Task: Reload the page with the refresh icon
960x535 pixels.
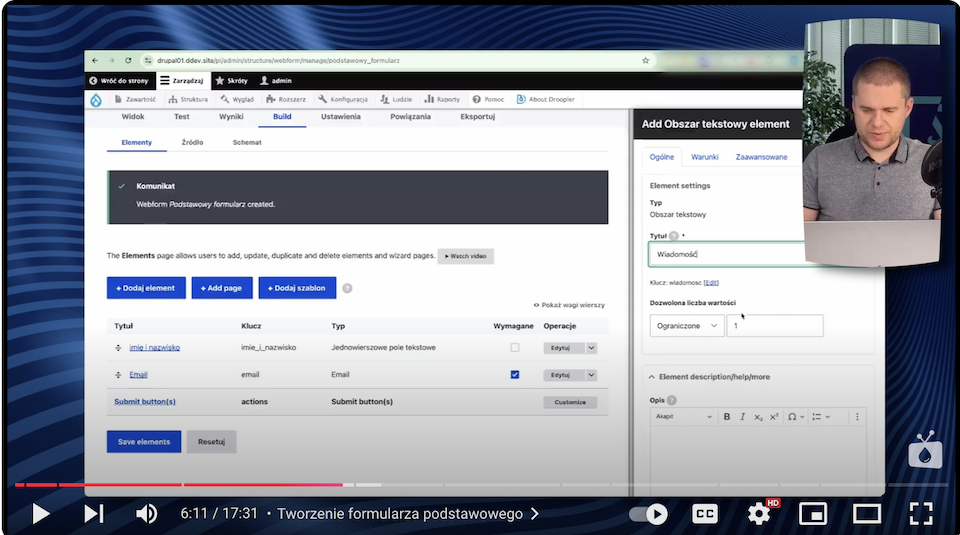Action: [128, 61]
